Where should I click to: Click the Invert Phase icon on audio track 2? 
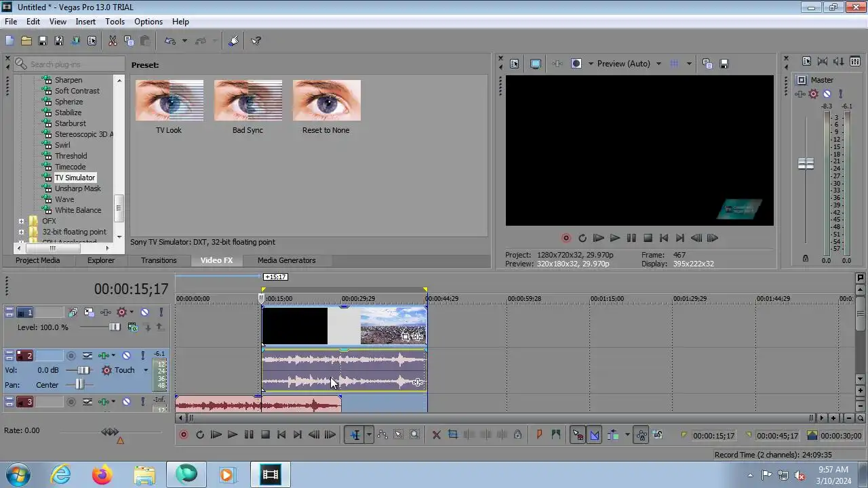(x=87, y=355)
